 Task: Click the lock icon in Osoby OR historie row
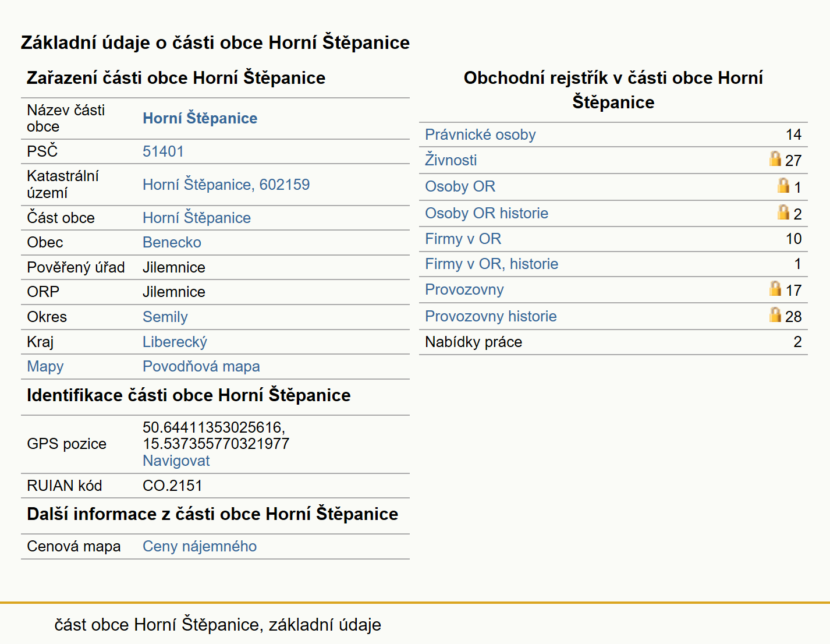[x=783, y=212]
